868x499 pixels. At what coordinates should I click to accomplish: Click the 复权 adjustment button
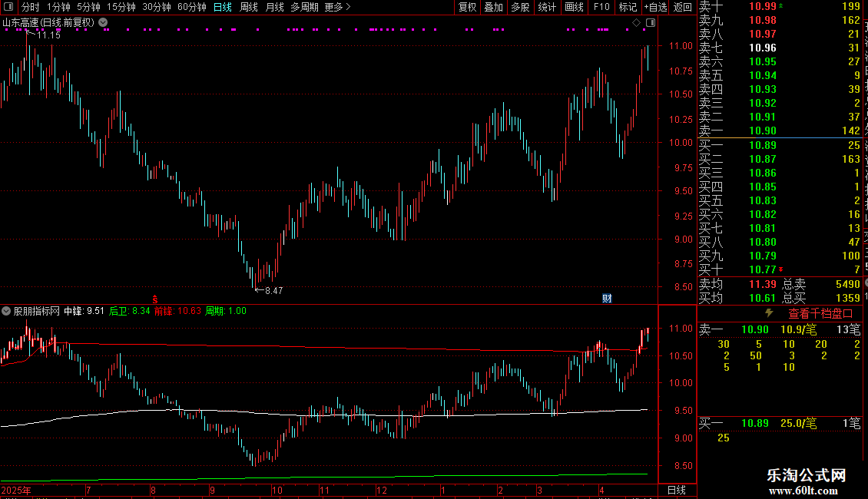pos(467,7)
